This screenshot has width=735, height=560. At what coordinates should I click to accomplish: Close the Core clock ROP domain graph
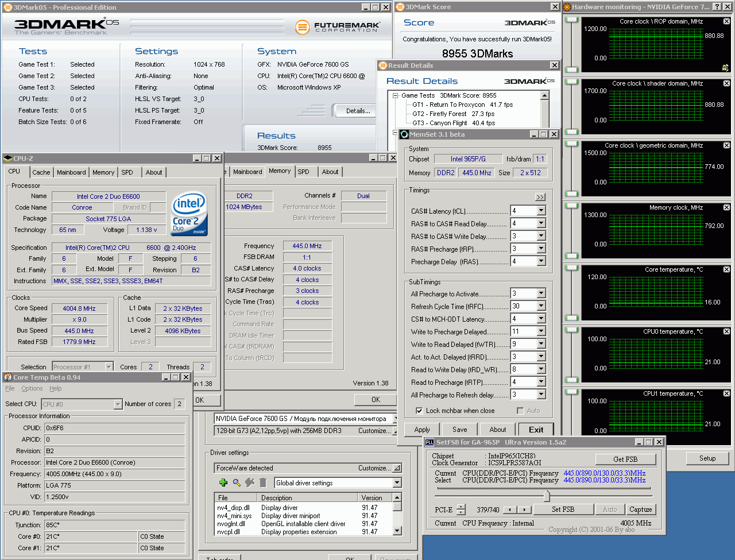tap(726, 21)
